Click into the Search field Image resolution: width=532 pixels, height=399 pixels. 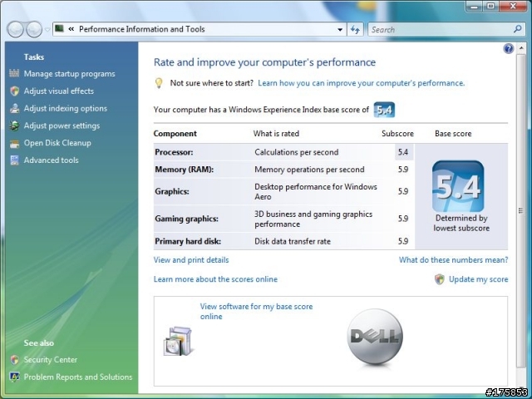click(x=441, y=30)
